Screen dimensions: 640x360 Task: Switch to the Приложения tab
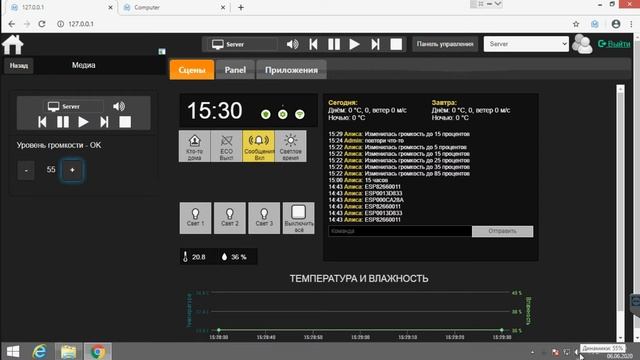tap(291, 70)
